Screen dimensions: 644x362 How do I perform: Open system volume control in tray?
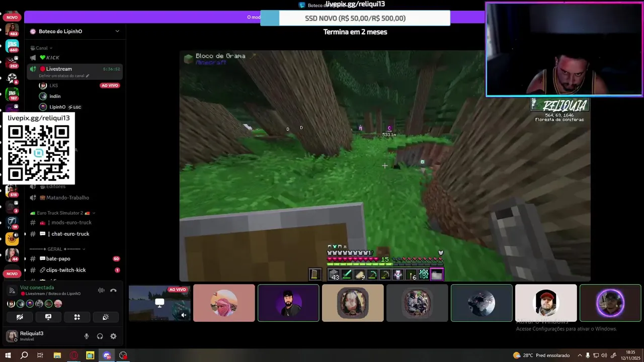(604, 355)
